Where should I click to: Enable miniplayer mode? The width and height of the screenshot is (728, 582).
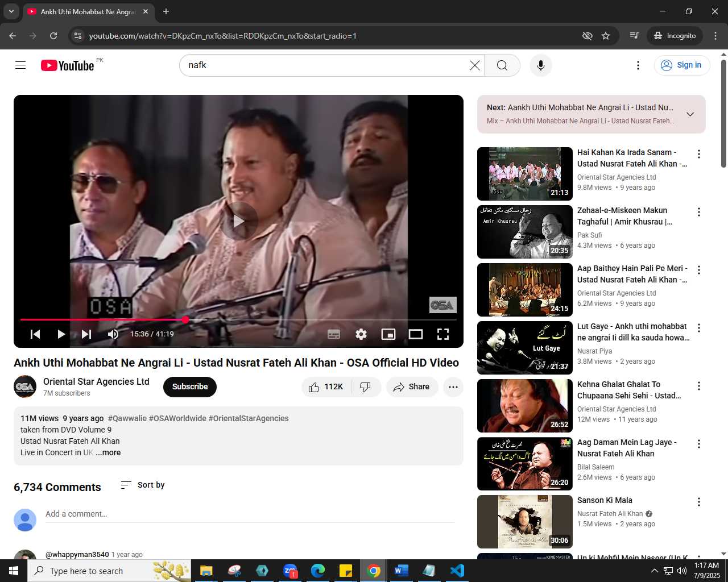(x=388, y=334)
